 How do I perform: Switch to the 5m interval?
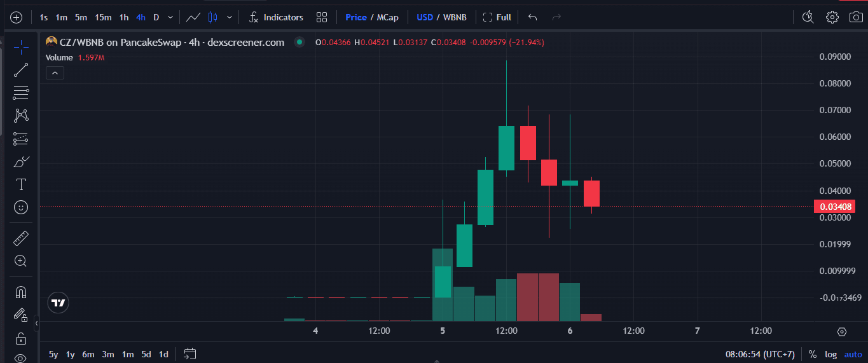81,17
